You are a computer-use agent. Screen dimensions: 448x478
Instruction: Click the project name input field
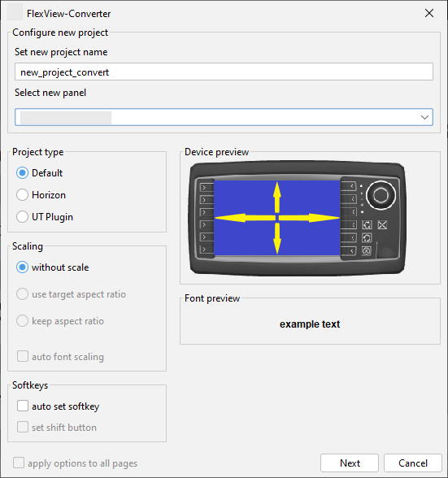pos(224,72)
